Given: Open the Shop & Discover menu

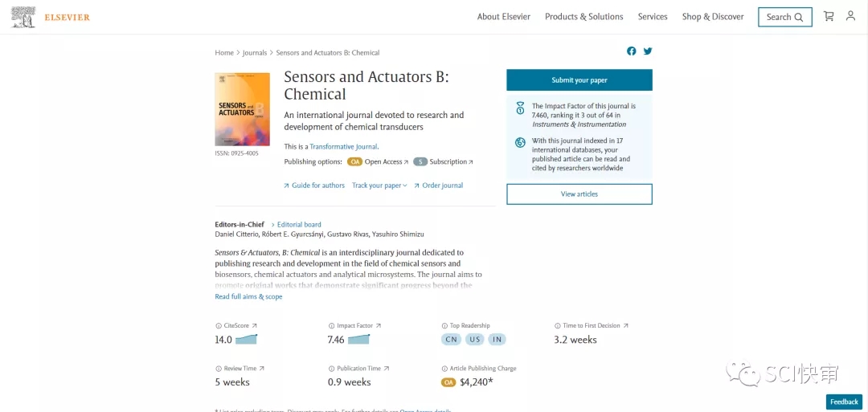Looking at the screenshot, I should click(713, 17).
